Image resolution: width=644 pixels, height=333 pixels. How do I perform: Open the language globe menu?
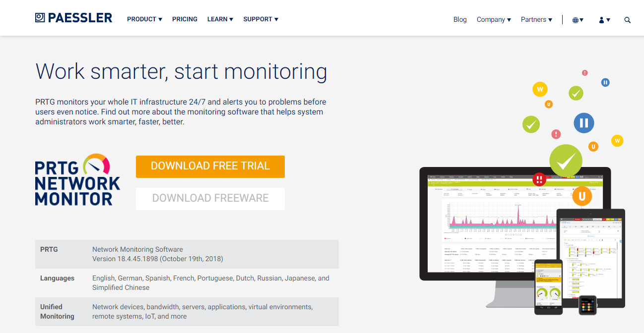click(x=578, y=20)
